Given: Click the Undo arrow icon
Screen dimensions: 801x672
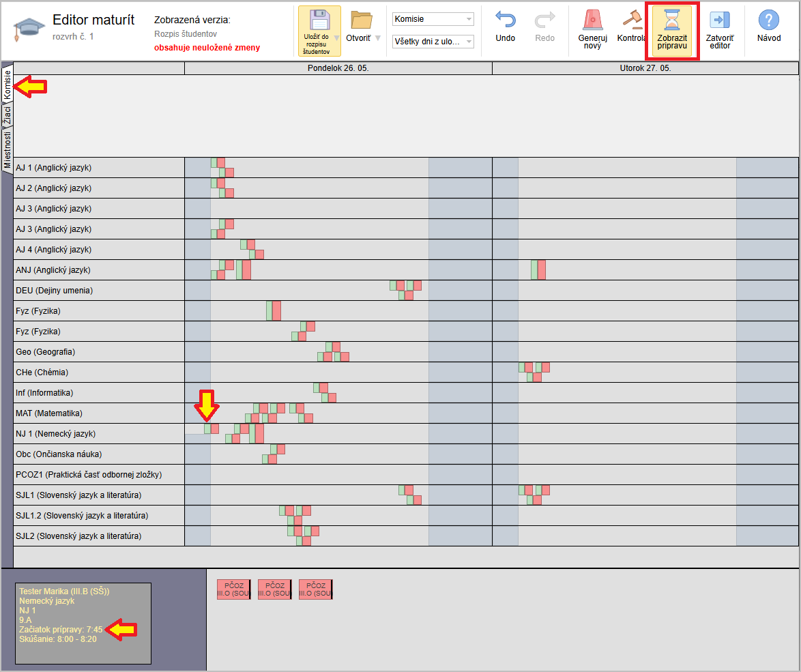Looking at the screenshot, I should (505, 20).
